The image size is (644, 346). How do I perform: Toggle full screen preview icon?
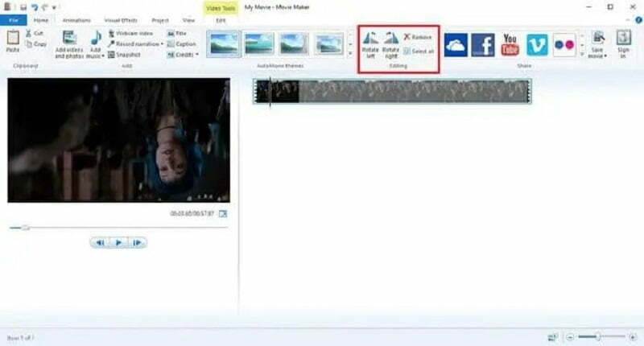pyautogui.click(x=223, y=213)
